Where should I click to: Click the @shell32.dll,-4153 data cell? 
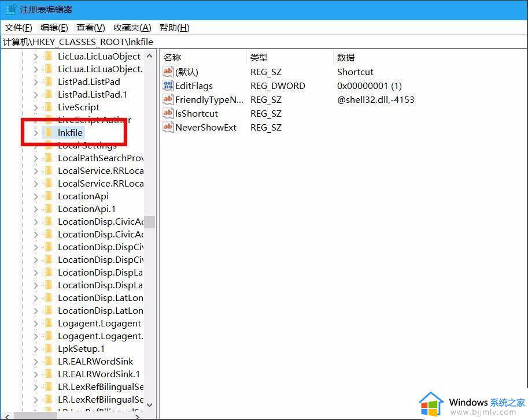375,99
